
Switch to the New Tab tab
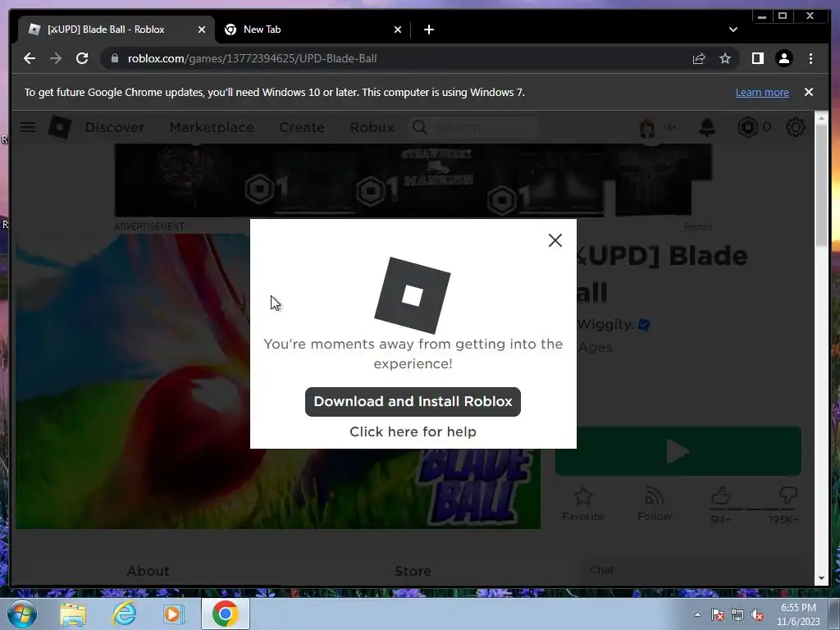pos(313,30)
